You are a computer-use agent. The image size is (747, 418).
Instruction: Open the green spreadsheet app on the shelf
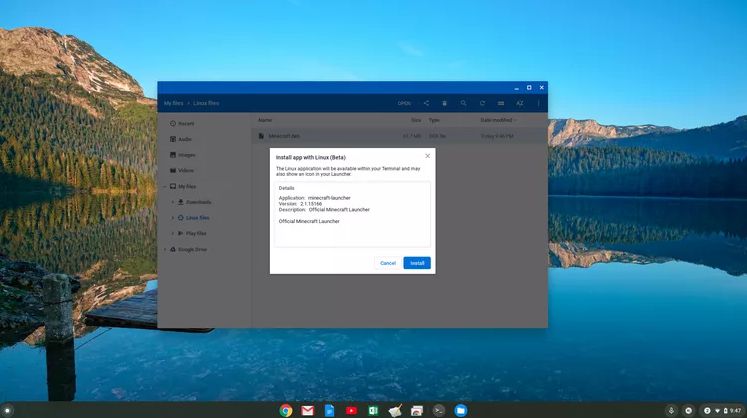pyautogui.click(x=373, y=410)
